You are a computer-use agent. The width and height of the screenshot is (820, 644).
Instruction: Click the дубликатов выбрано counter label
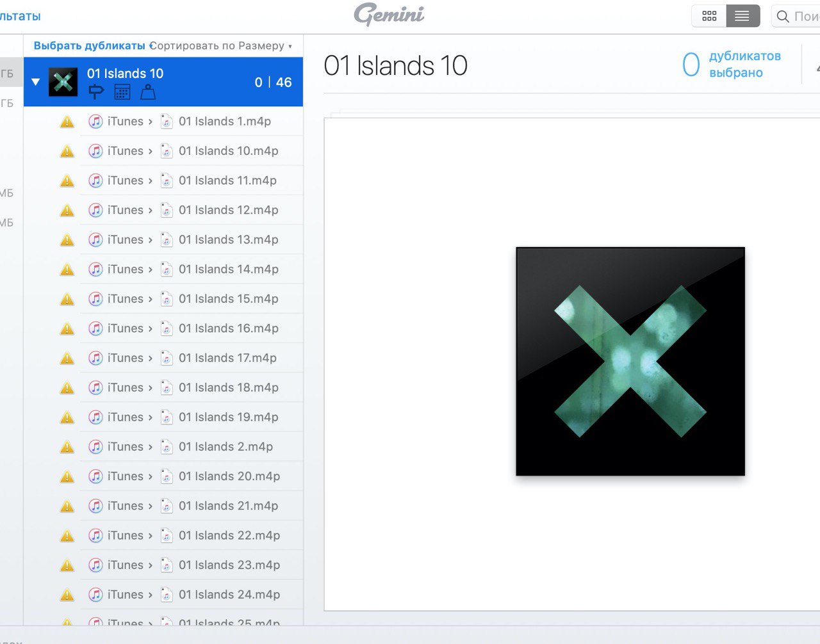745,64
